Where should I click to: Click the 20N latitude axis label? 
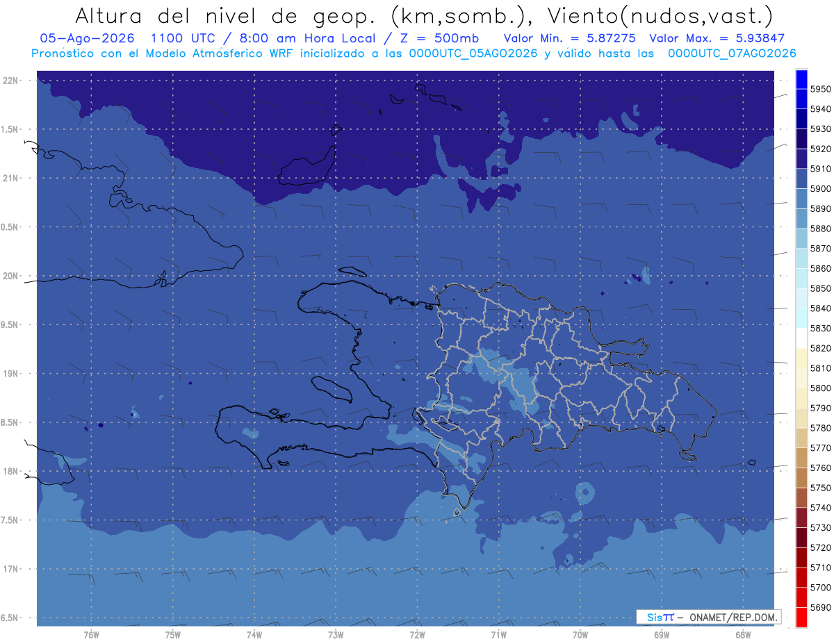coord(11,276)
